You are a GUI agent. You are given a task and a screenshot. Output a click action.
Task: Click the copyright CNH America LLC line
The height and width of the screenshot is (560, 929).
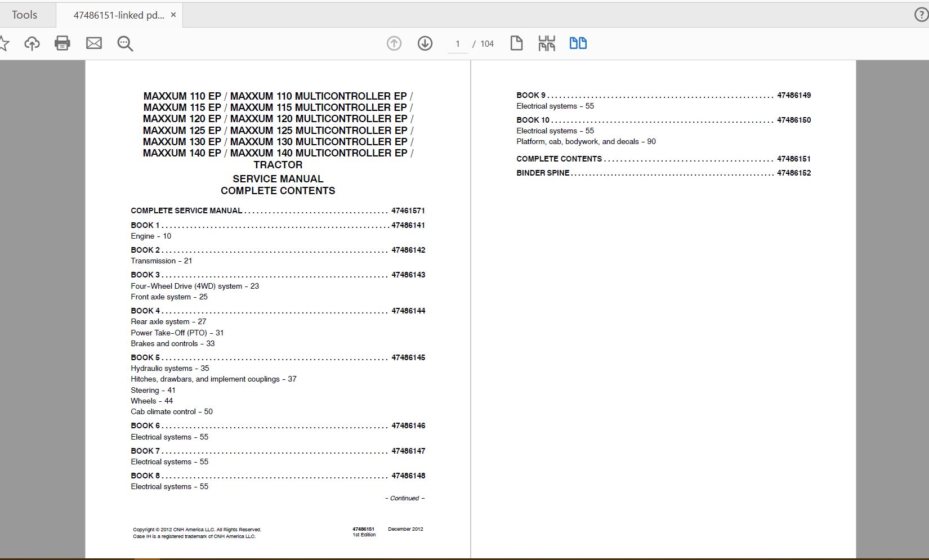tap(197, 530)
